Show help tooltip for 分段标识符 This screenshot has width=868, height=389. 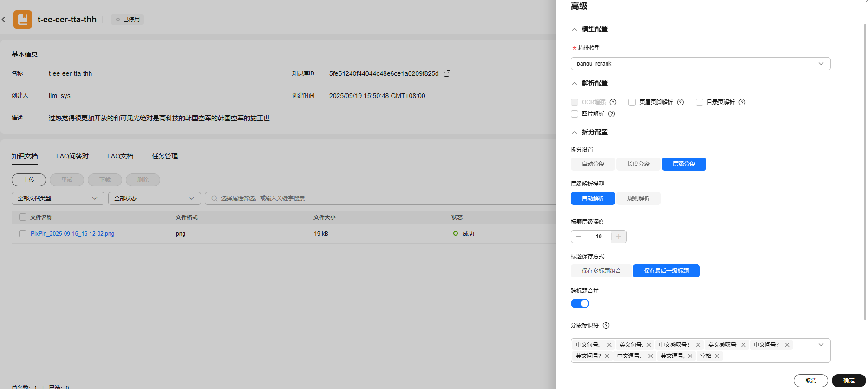(x=606, y=325)
